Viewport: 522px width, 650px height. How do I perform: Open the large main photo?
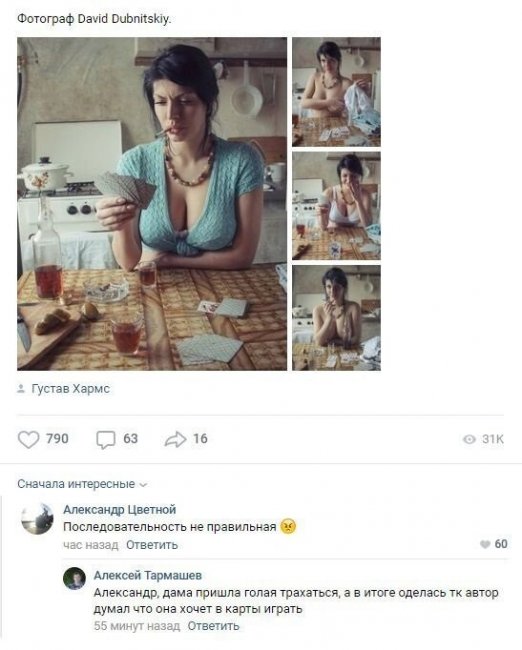tap(152, 204)
